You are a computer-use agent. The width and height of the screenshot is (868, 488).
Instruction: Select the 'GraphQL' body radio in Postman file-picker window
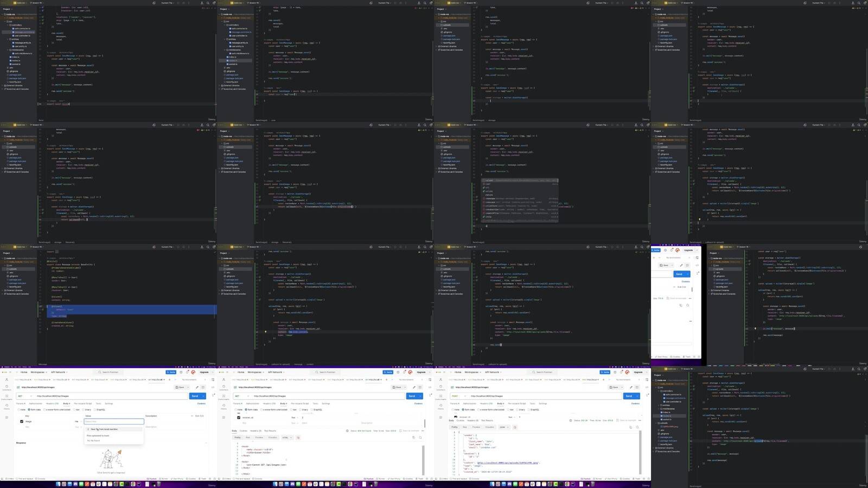[x=94, y=409]
